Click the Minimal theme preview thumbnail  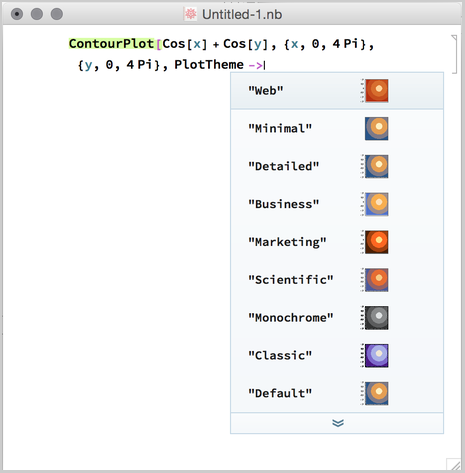(x=376, y=129)
